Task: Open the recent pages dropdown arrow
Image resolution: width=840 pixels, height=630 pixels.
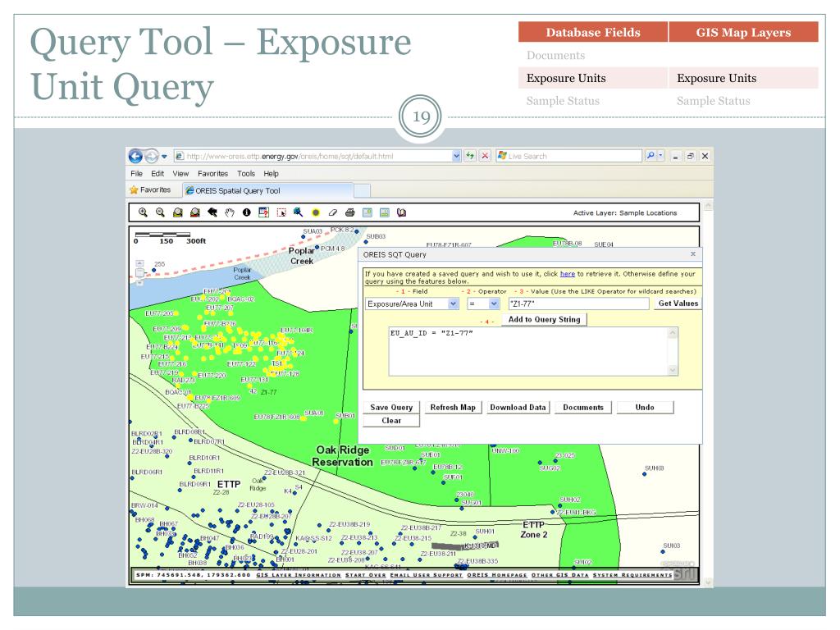Action: point(164,157)
